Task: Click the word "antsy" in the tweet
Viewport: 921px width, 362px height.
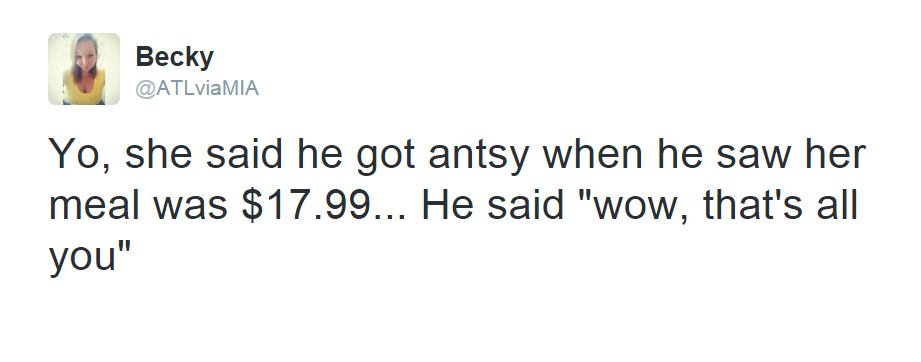Action: 479,155
